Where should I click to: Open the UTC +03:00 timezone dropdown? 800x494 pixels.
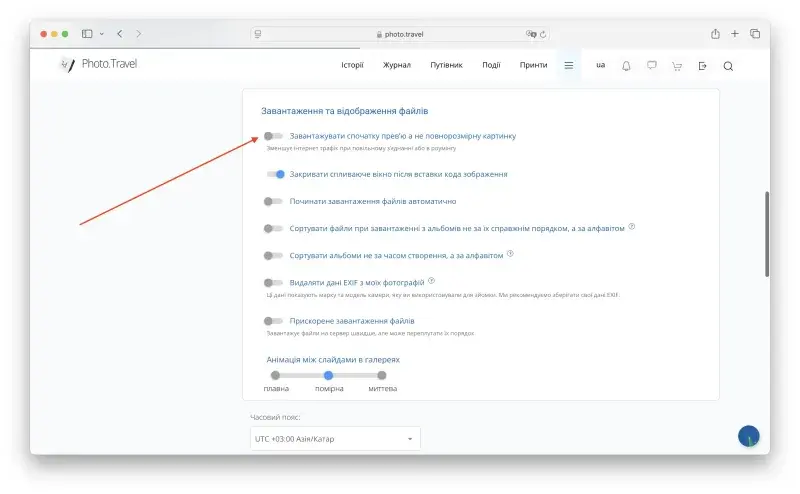coord(335,438)
